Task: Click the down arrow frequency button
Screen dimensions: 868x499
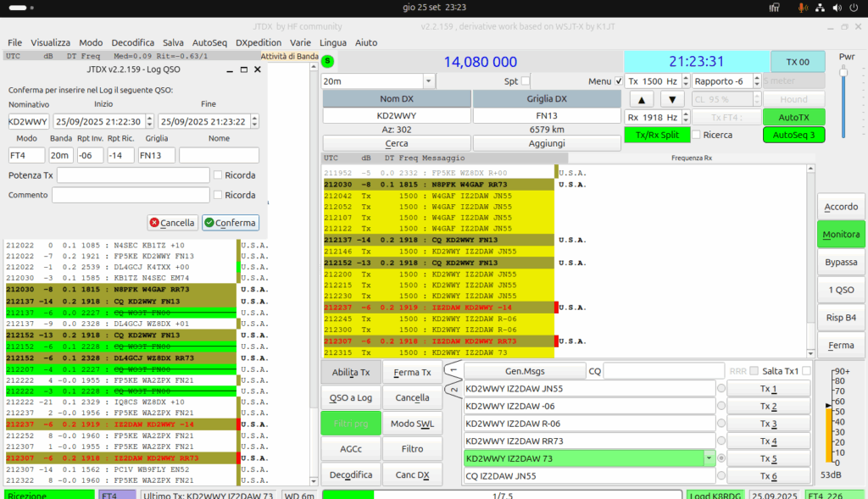Action: tap(672, 100)
